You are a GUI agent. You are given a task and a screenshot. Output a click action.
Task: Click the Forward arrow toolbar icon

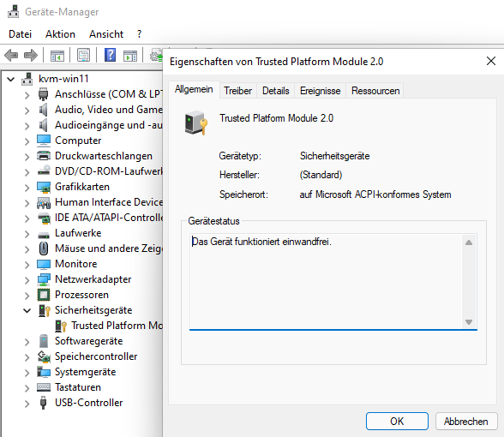pos(31,56)
